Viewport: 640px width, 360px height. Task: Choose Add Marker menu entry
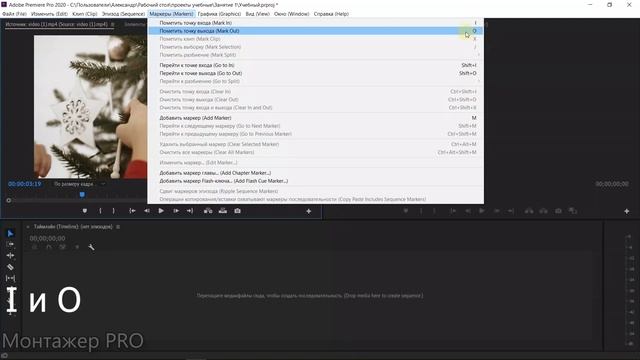[x=316, y=118]
